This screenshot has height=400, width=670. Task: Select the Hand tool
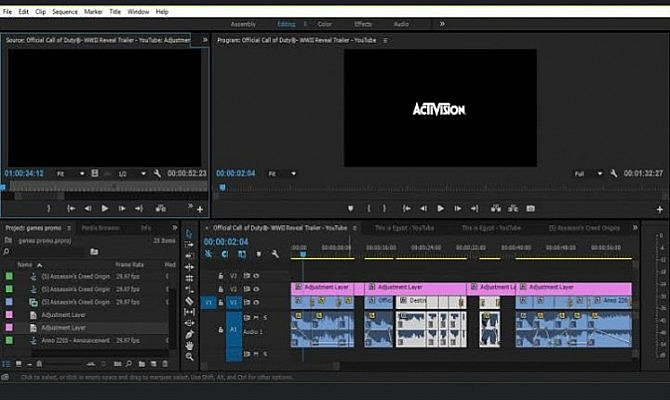pos(189,345)
